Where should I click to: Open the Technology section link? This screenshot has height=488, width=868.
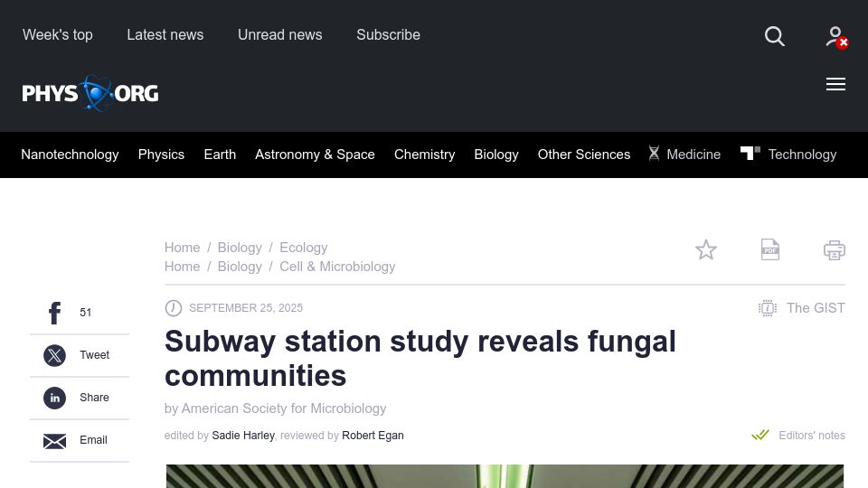coord(802,155)
